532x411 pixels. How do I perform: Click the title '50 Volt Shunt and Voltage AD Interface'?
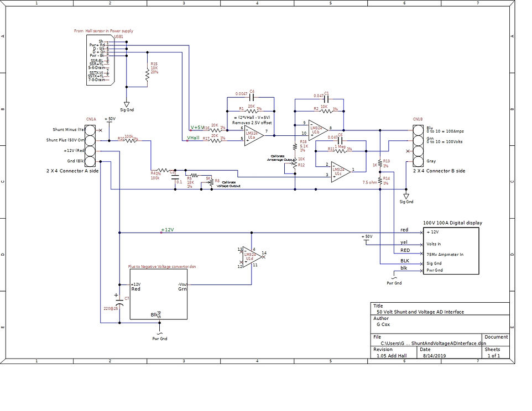(x=420, y=312)
